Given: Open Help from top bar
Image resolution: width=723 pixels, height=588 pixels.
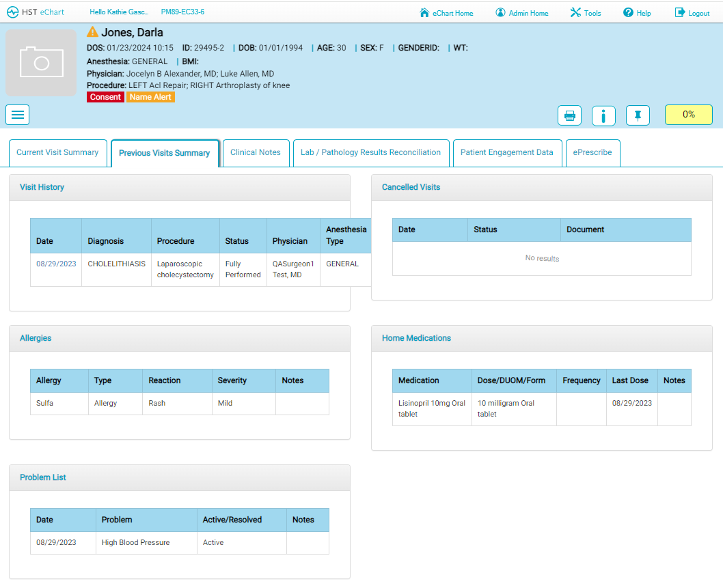Looking at the screenshot, I should click(x=637, y=13).
